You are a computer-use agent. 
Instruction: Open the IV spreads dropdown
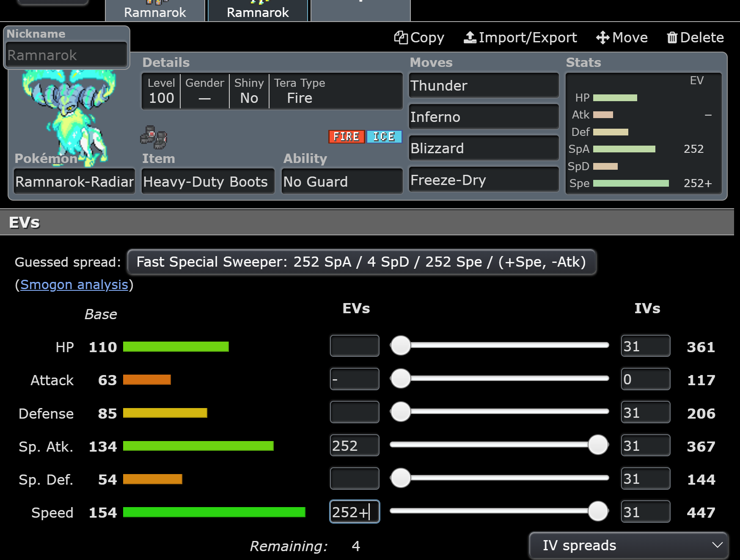[x=629, y=546]
